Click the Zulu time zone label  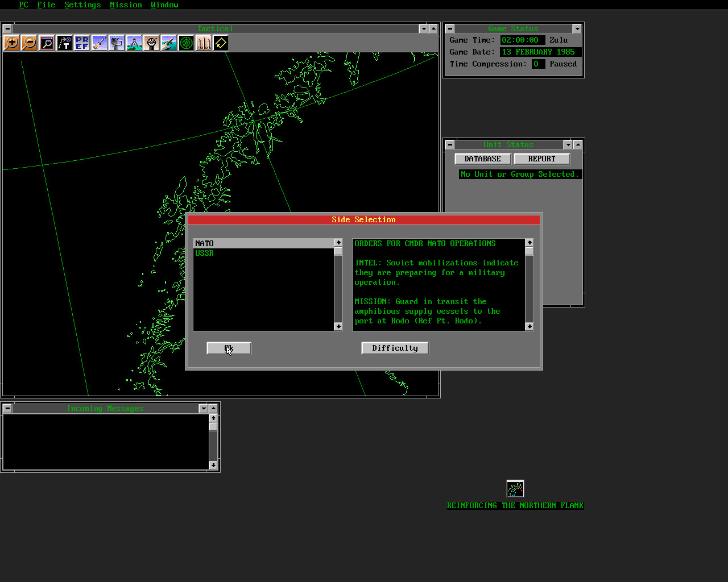[559, 40]
